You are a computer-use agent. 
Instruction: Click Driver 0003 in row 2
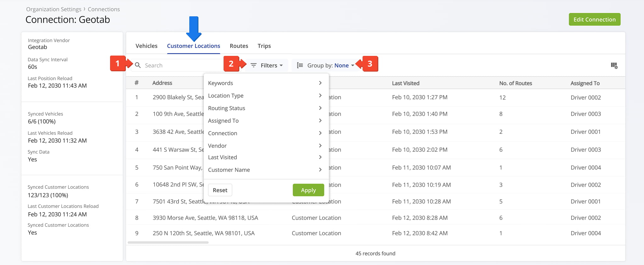point(586,114)
